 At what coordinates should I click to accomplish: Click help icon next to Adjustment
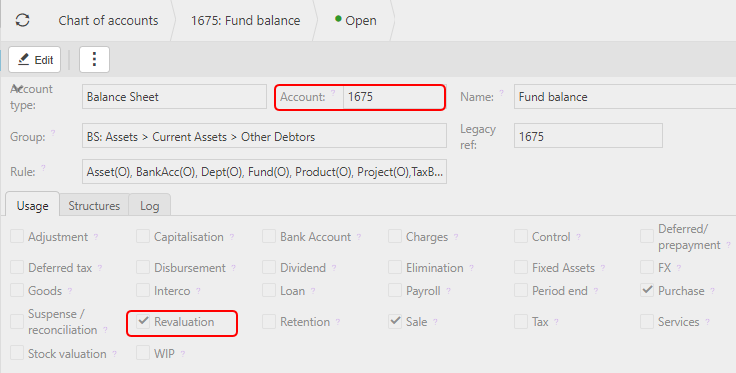[x=96, y=237]
